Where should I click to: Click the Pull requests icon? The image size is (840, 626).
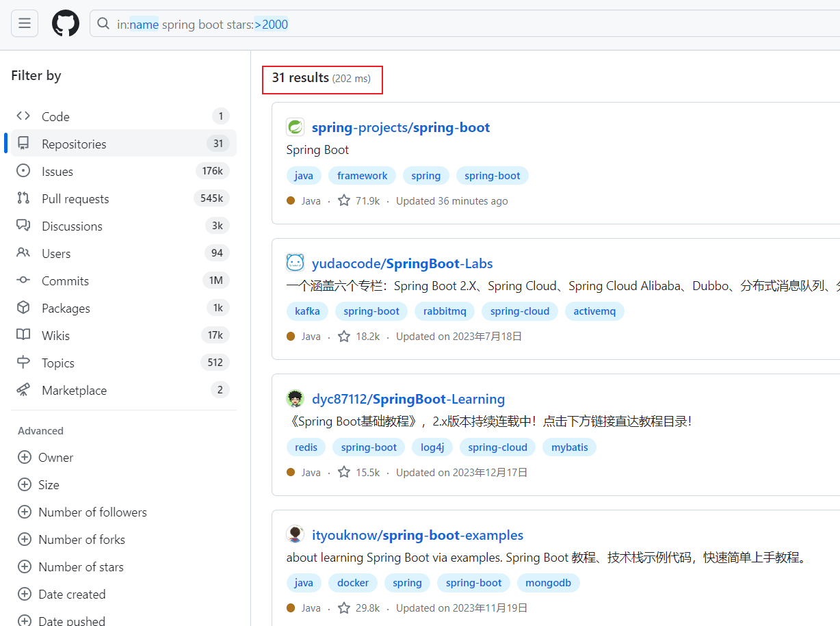23,198
